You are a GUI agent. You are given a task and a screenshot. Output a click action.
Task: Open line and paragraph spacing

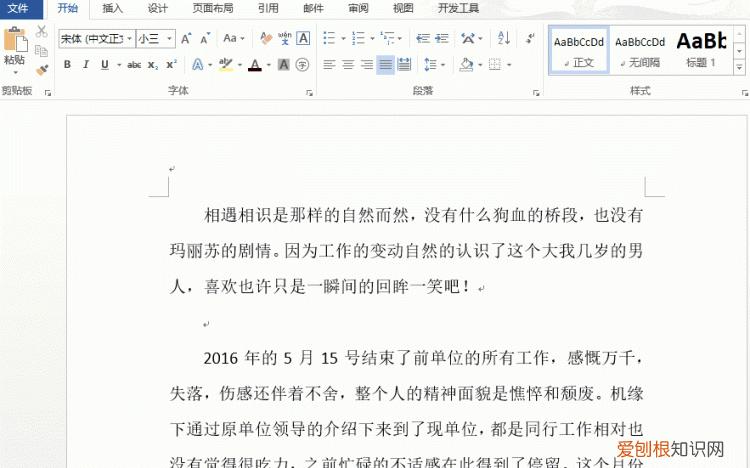click(430, 64)
